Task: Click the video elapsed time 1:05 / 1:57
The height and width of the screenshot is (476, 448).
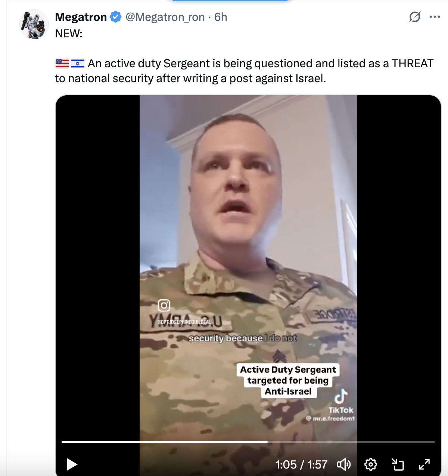Action: [301, 464]
